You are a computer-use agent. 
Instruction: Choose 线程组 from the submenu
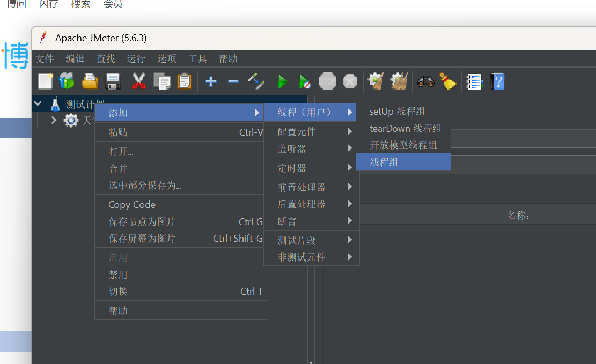(x=403, y=162)
